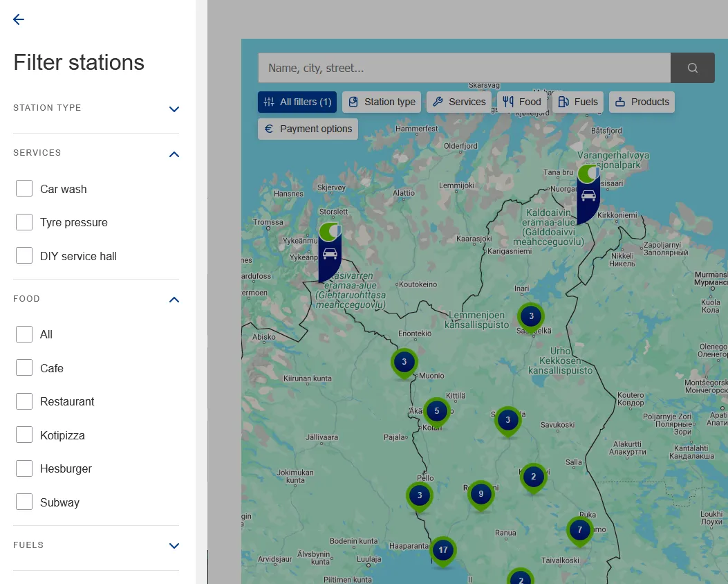Check the Tyre pressure service
This screenshot has width=728, height=584.
click(x=24, y=222)
